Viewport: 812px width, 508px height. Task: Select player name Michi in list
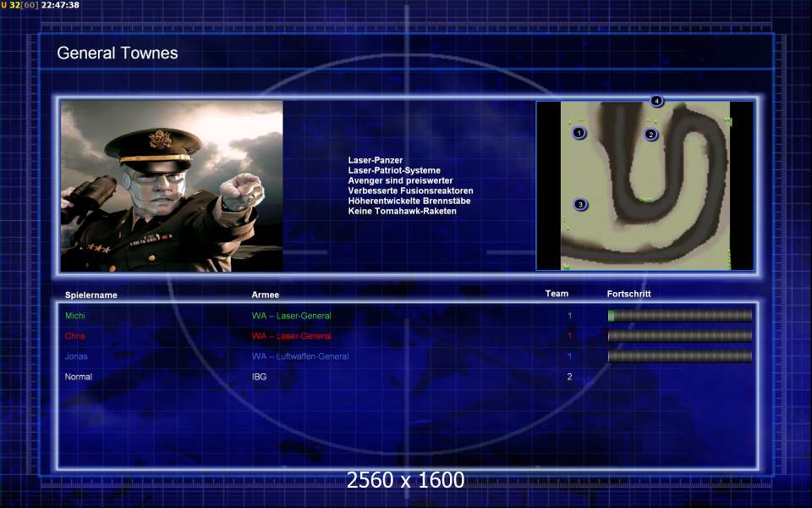[x=75, y=316]
